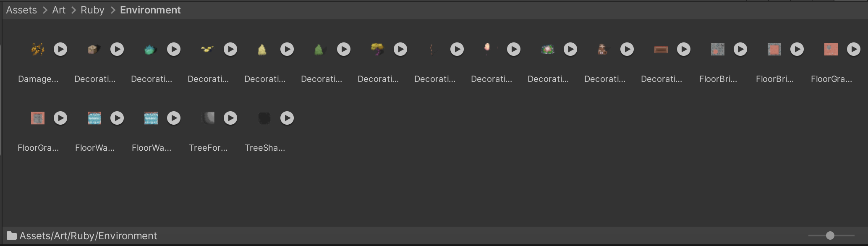
Task: Open the Ruby folder breadcrumb
Action: click(x=92, y=10)
